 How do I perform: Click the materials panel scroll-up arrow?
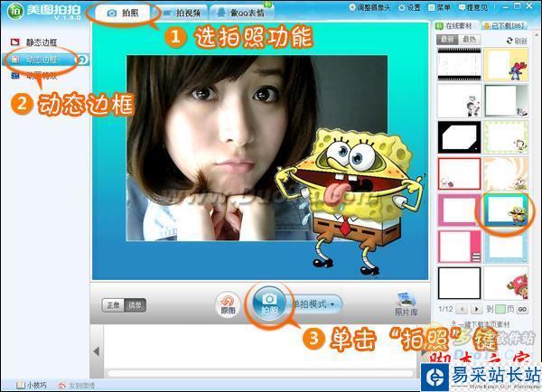pos(537,35)
